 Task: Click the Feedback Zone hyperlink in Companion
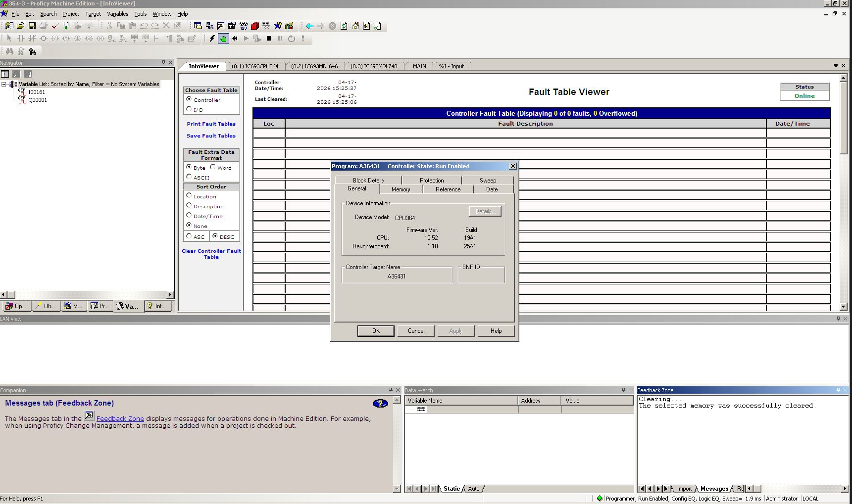tap(120, 418)
